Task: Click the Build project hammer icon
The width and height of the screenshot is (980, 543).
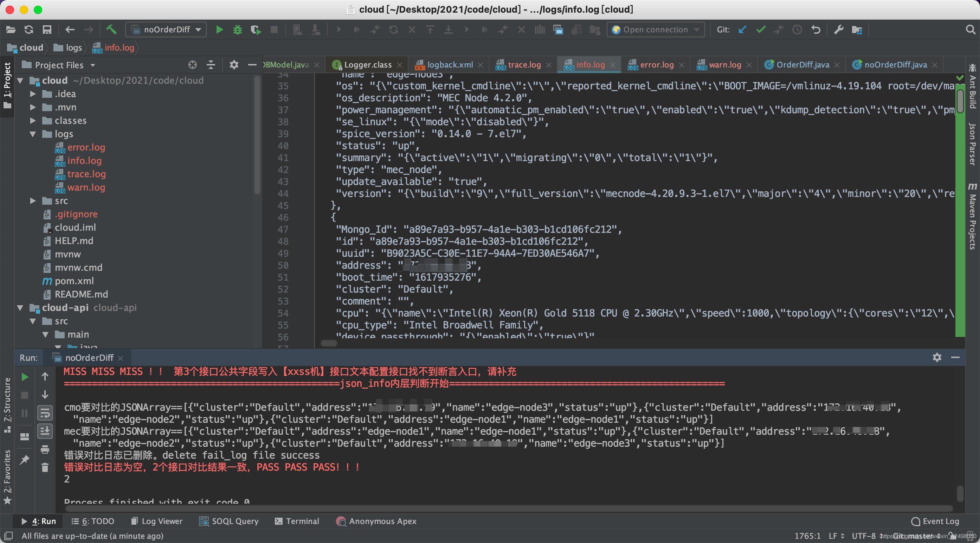Action: [x=111, y=30]
